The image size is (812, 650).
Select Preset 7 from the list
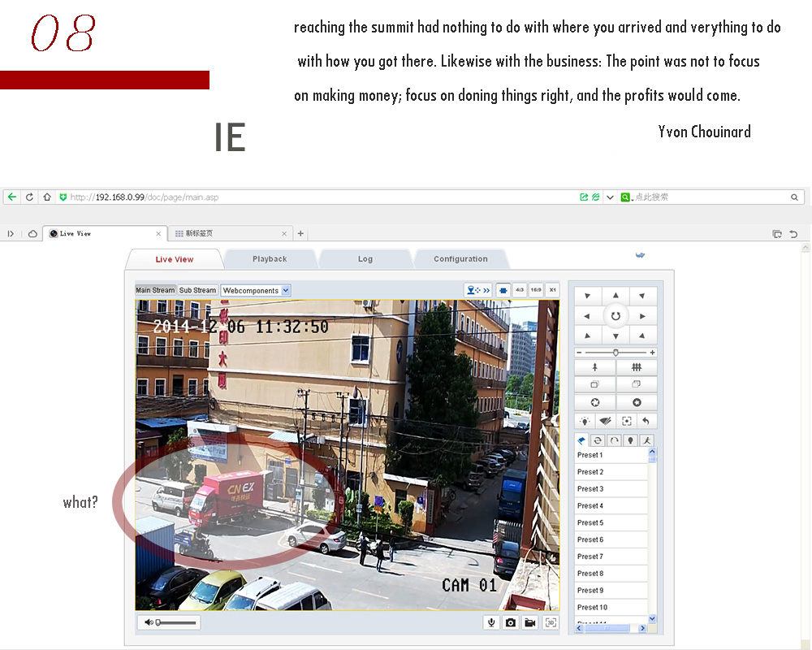click(590, 557)
